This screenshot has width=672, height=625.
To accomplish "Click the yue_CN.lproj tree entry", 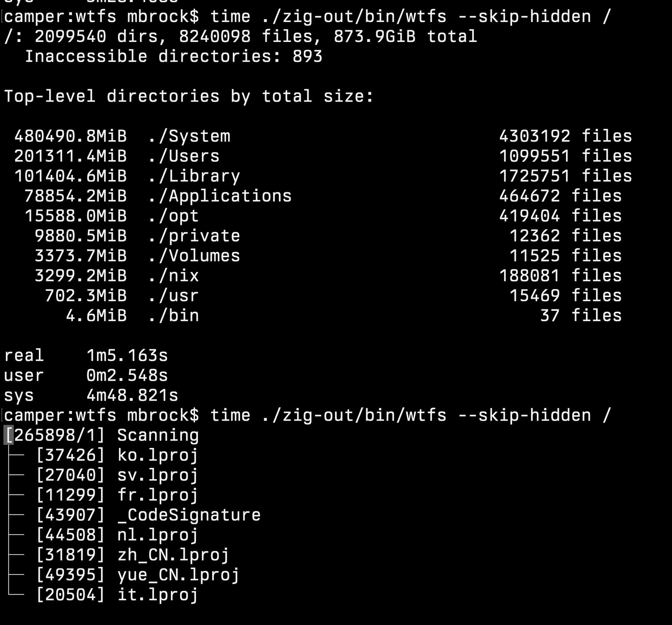I will 178,575.
